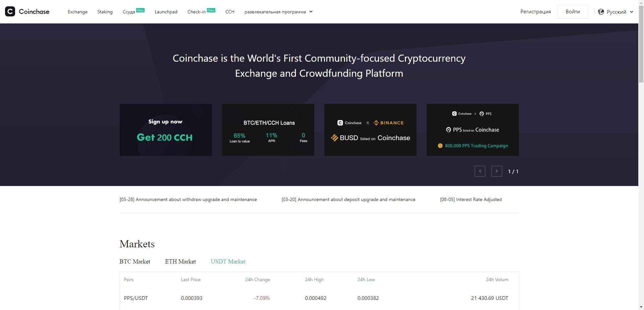Click the Binance logo in the BUSD banner

click(388, 123)
